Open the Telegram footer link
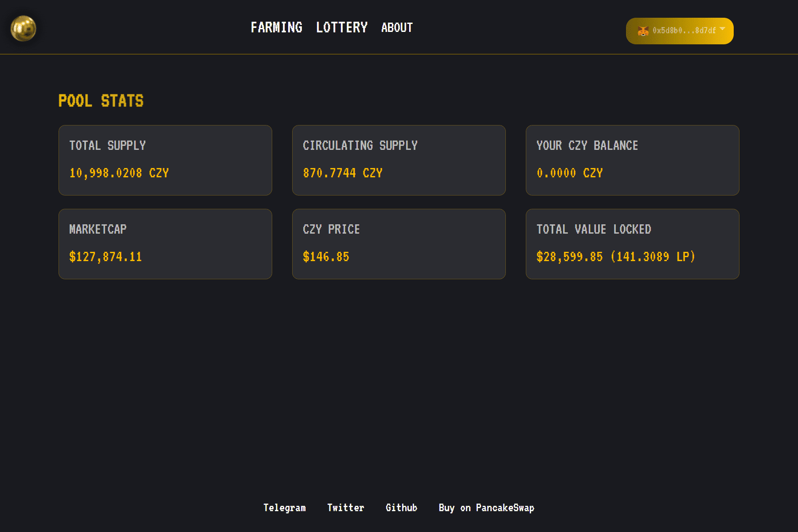798x532 pixels. [284, 508]
